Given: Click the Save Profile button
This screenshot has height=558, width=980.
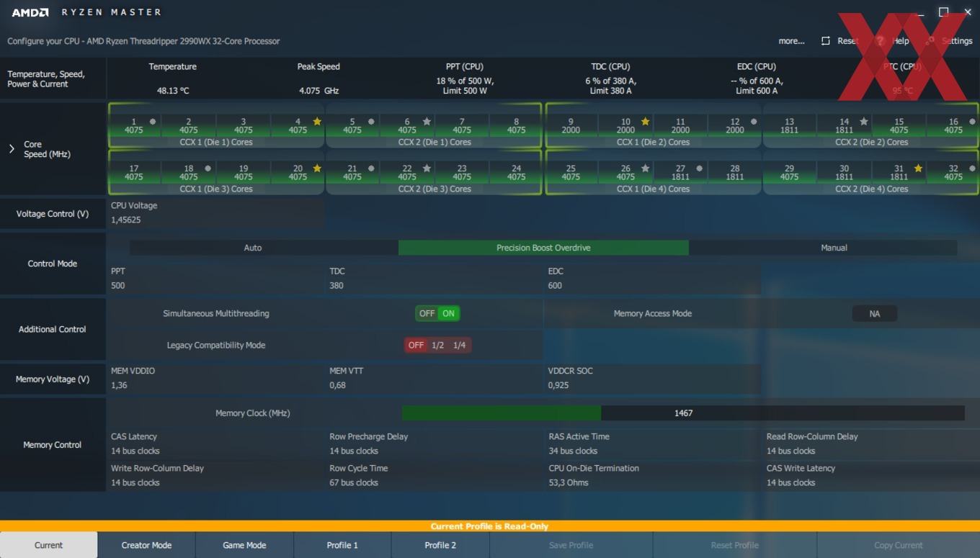Looking at the screenshot, I should 571,545.
